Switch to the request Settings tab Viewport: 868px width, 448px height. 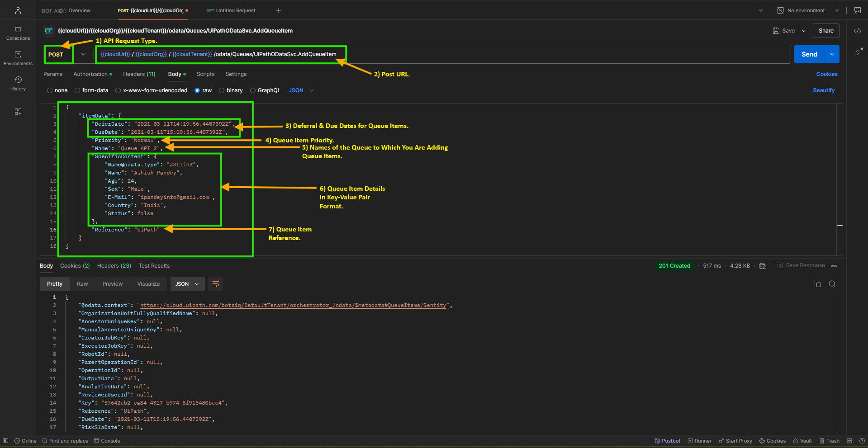click(236, 74)
